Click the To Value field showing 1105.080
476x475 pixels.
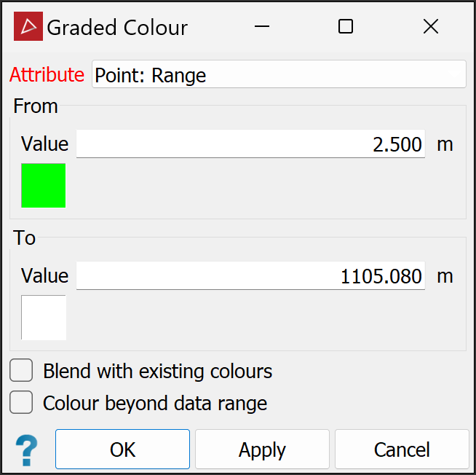tap(250, 276)
